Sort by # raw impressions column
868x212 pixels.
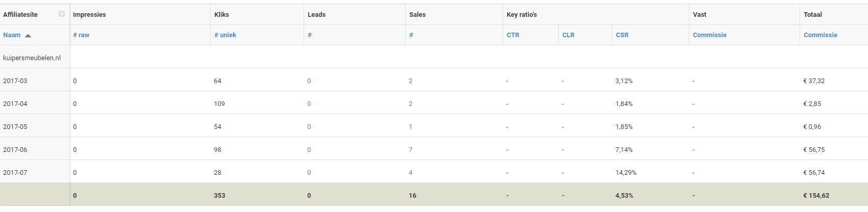point(81,35)
